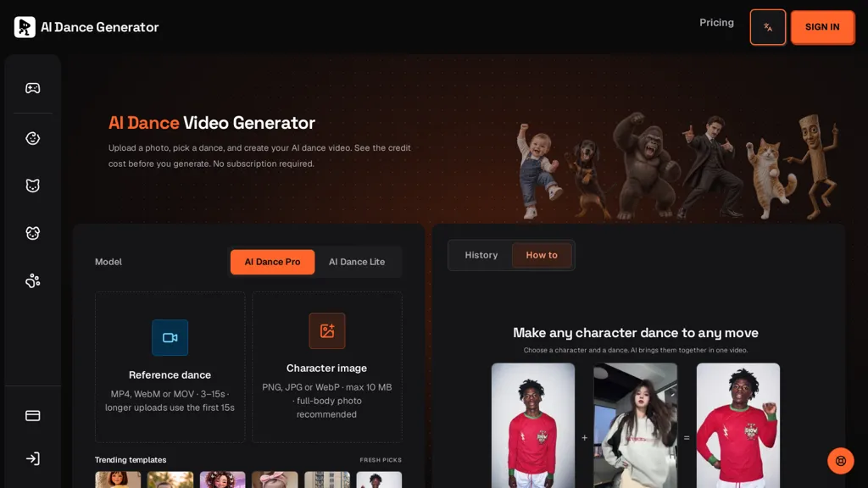Select the second trending template thumbnail
This screenshot has width=868, height=488.
[170, 480]
